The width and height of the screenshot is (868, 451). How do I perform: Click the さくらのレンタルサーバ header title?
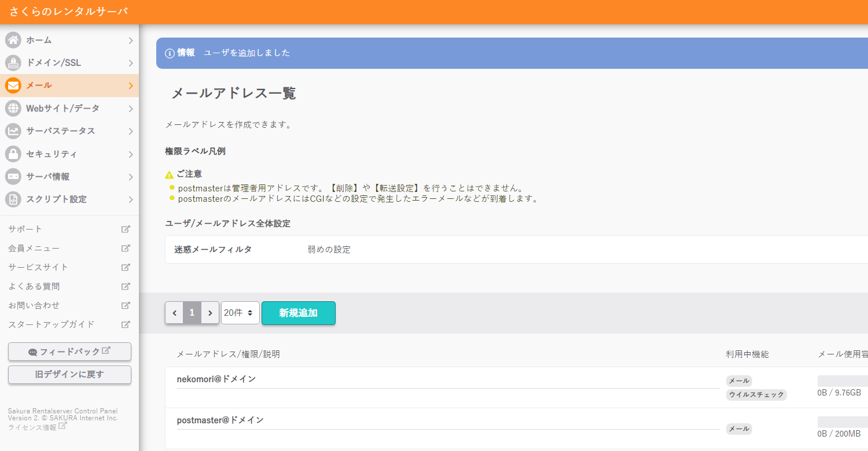(x=68, y=12)
